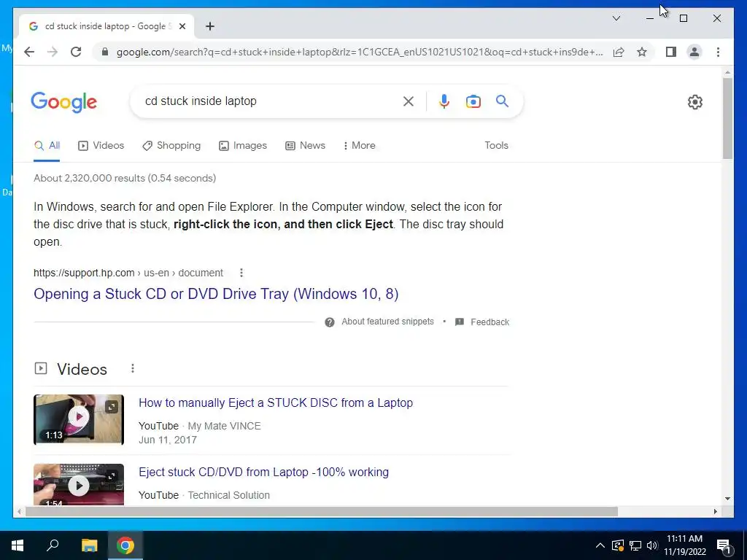
Task: Open three-dot menu beside support.hp.com result
Action: [x=241, y=273]
